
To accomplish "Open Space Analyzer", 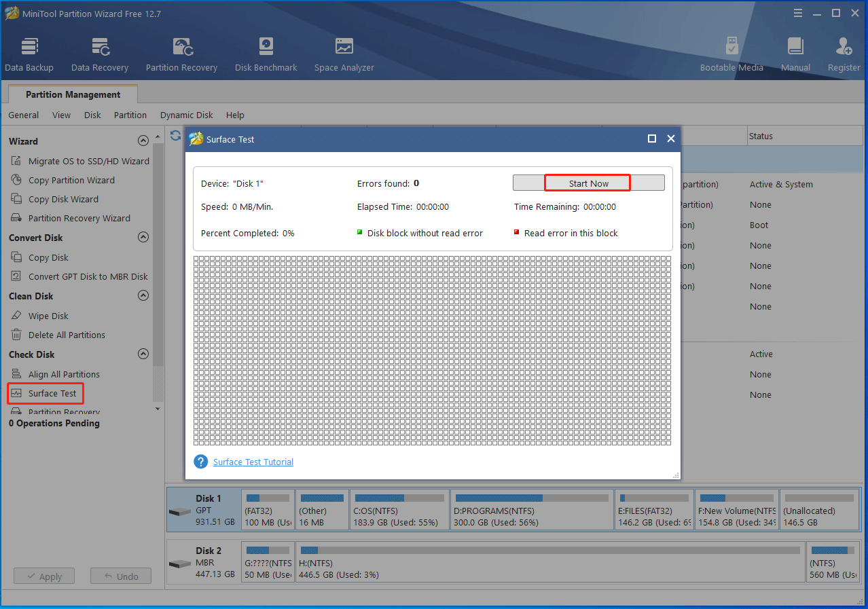I will [x=344, y=54].
